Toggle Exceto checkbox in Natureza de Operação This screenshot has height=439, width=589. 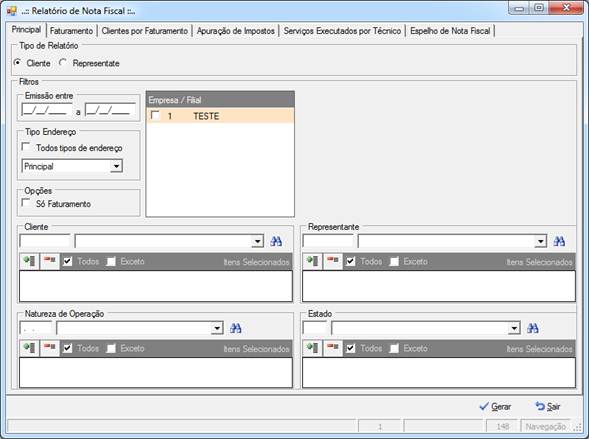[x=111, y=348]
